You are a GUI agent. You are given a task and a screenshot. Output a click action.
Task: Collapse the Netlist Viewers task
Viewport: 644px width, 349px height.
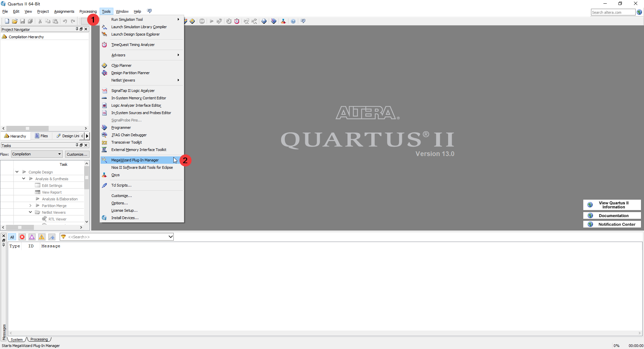click(30, 212)
